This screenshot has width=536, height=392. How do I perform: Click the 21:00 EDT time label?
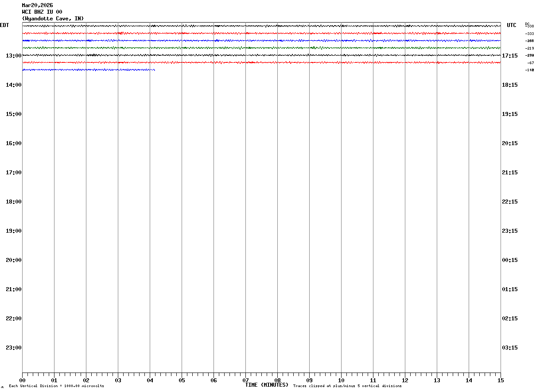(x=14, y=289)
